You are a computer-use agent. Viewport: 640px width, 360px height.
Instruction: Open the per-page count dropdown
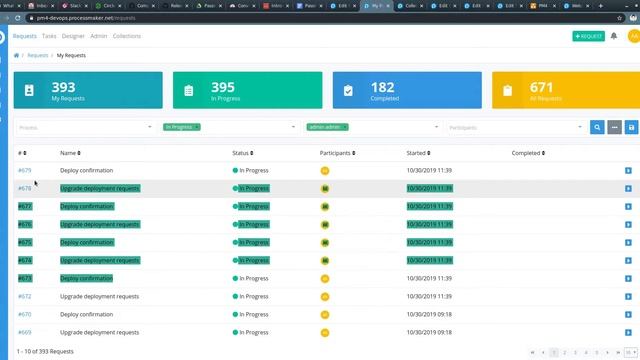point(631,352)
